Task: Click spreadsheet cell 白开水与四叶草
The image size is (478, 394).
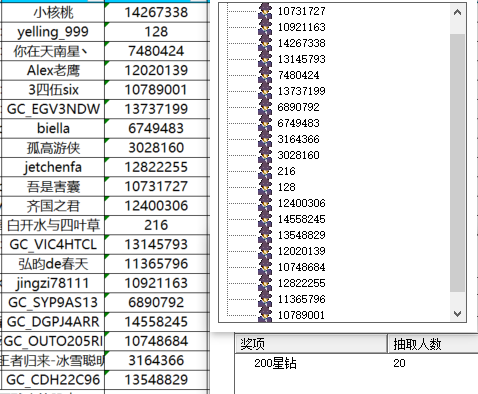Action: pos(53,225)
